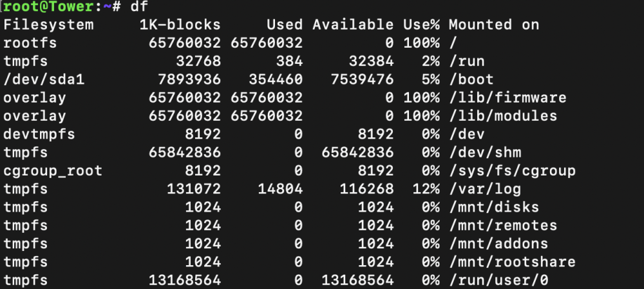This screenshot has height=289, width=644.
Task: Select the cgroup_root filesystem name
Action: point(53,171)
